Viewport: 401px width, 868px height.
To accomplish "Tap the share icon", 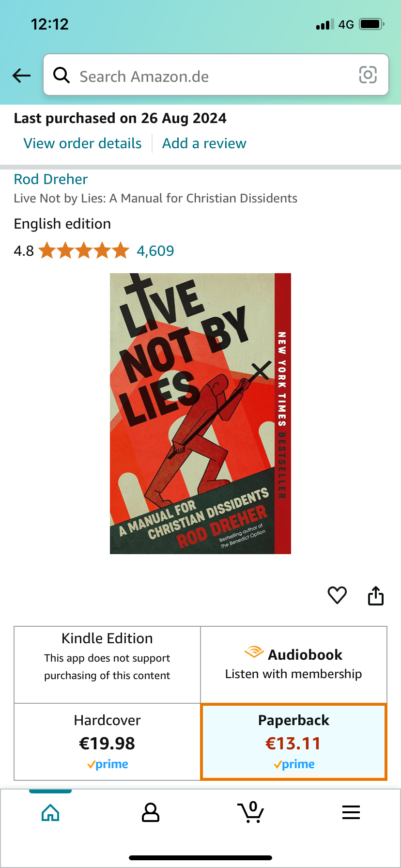I will [x=376, y=595].
